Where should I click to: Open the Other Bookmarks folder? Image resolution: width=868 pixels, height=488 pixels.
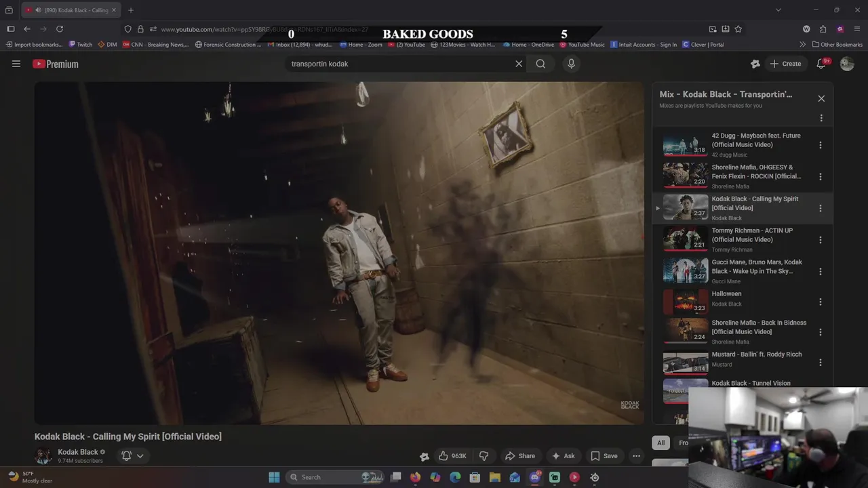(837, 45)
